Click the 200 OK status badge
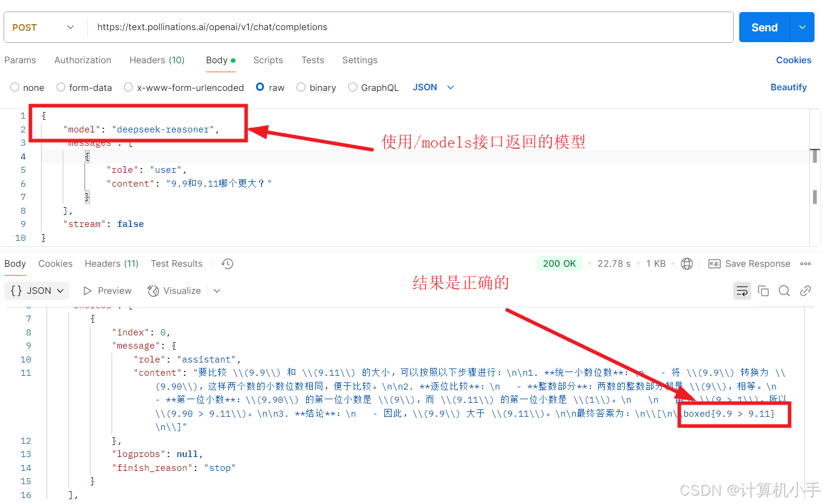This screenshot has width=823, height=504. (x=560, y=264)
